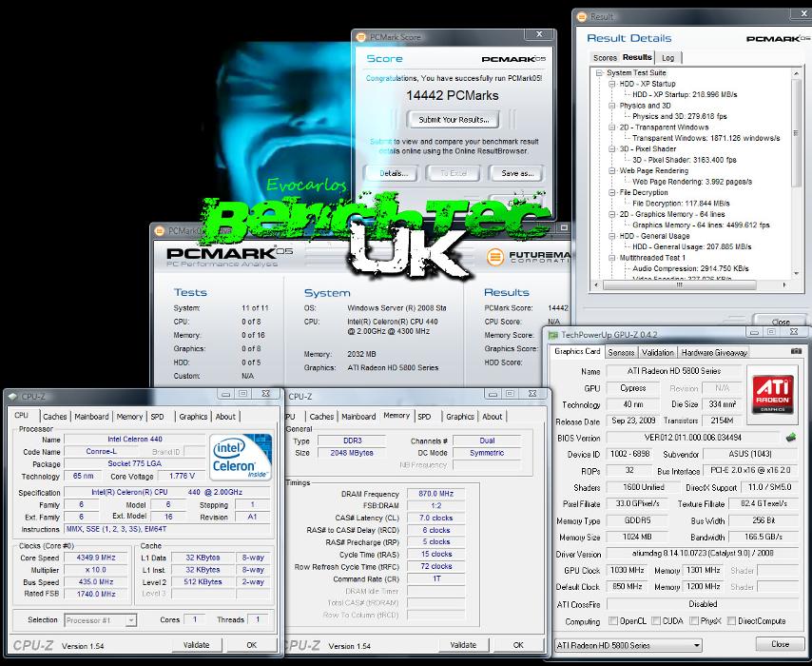Collapse the HDD - XP Startup node
The image size is (812, 666).
pyautogui.click(x=612, y=84)
